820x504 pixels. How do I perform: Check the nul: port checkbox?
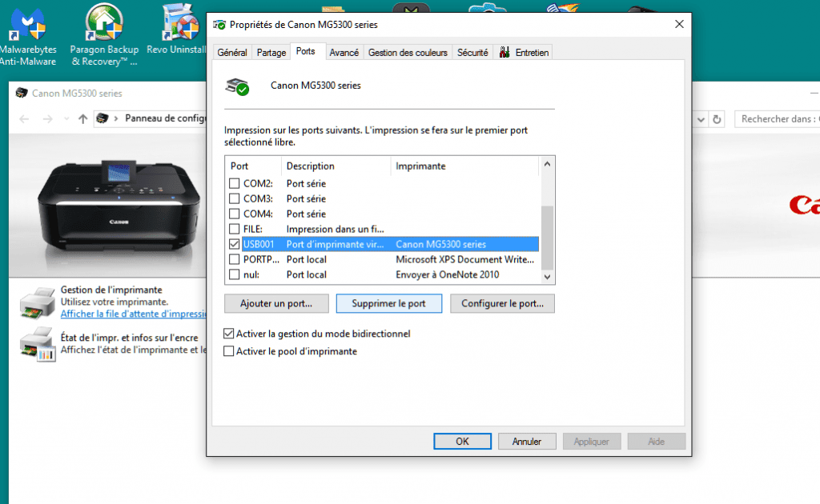[x=235, y=274]
